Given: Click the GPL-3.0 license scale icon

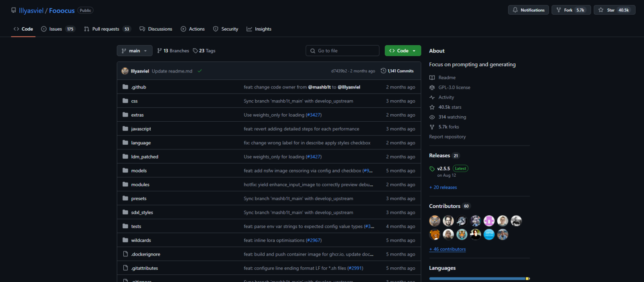Looking at the screenshot, I should [x=433, y=87].
